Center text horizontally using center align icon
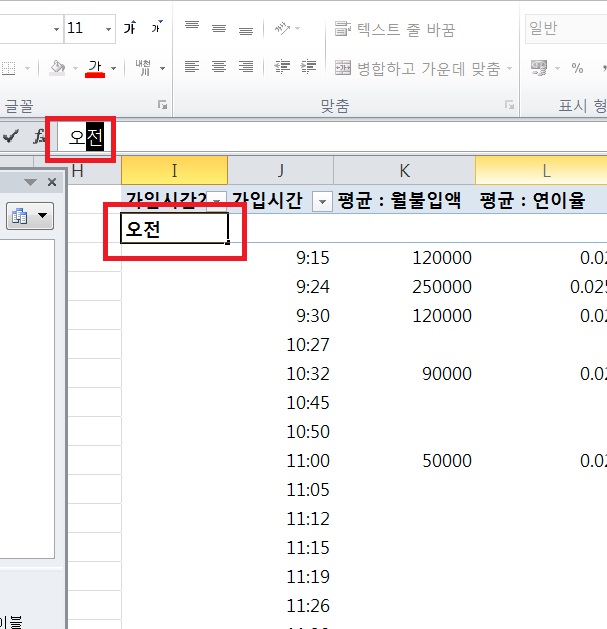The width and height of the screenshot is (607, 629). coord(219,68)
